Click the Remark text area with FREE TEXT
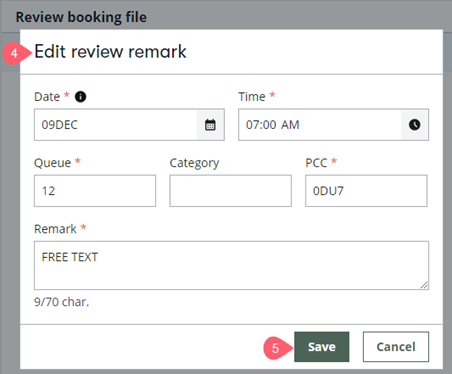 (x=231, y=265)
